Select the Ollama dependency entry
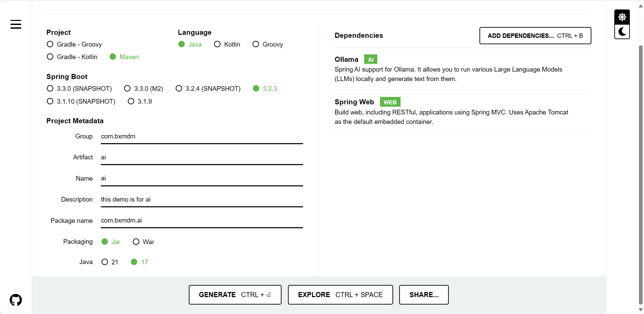 (x=463, y=69)
